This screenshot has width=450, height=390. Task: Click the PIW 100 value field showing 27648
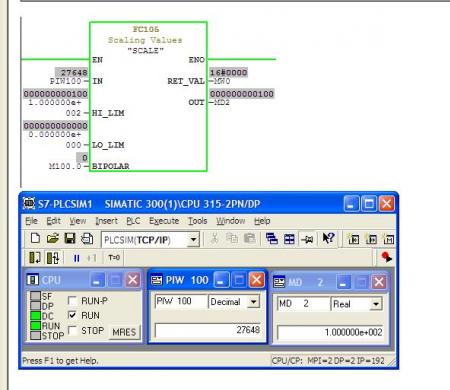coord(208,330)
